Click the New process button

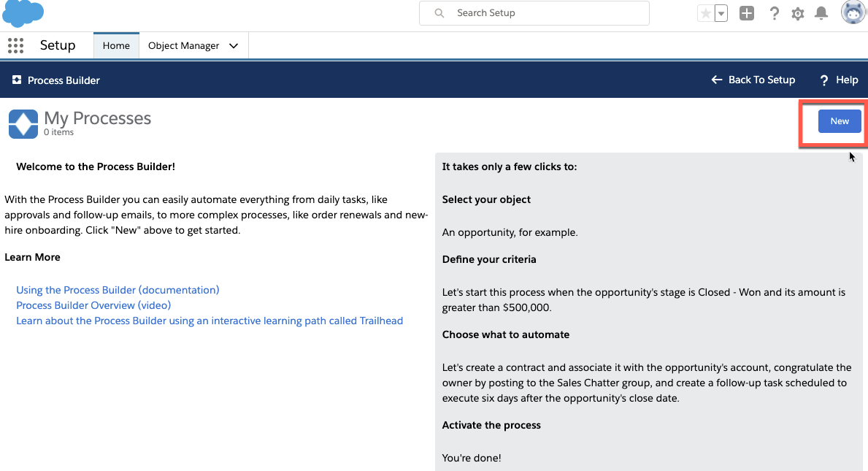tap(840, 121)
